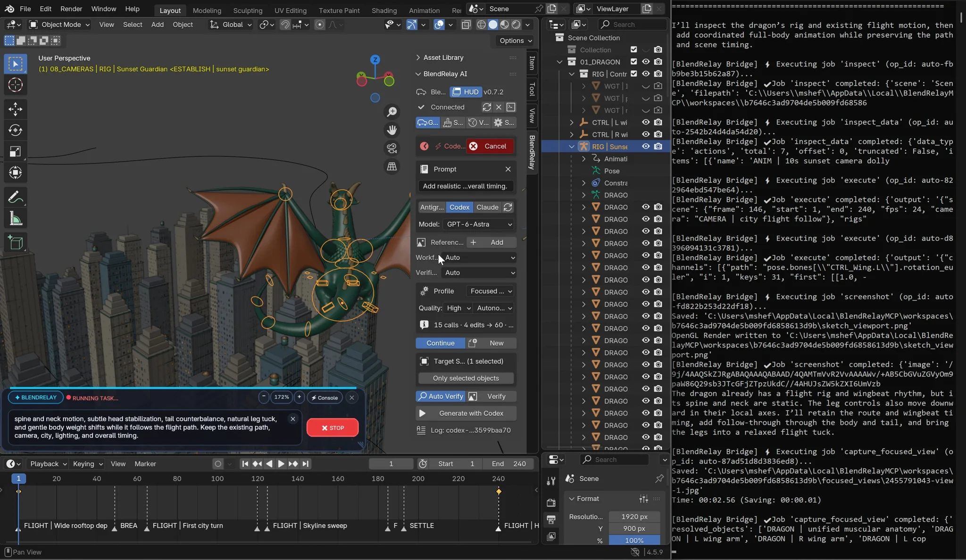966x560 pixels.
Task: Click the End frame 240 field
Action: pyautogui.click(x=509, y=464)
